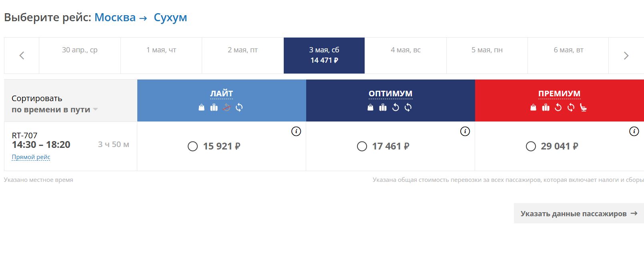Click the exchange arrows icon under ПРЕМИУМ
This screenshot has width=644, height=257.
(x=571, y=107)
